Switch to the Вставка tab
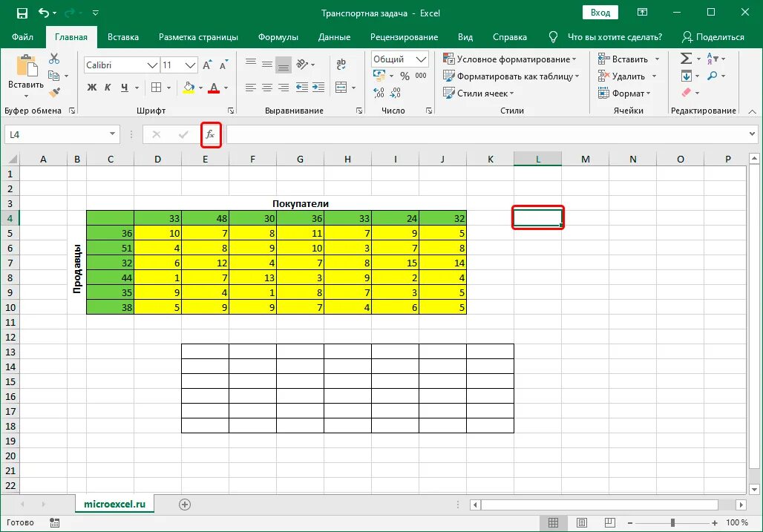The width and height of the screenshot is (763, 532). coord(123,37)
